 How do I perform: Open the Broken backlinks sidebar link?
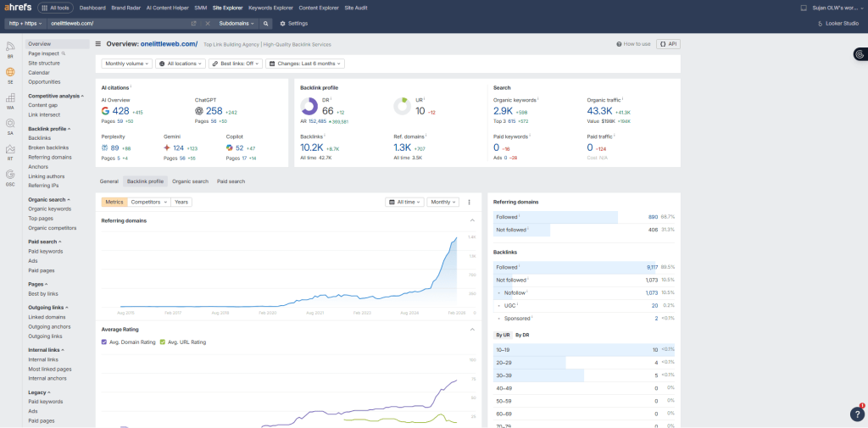(x=49, y=147)
